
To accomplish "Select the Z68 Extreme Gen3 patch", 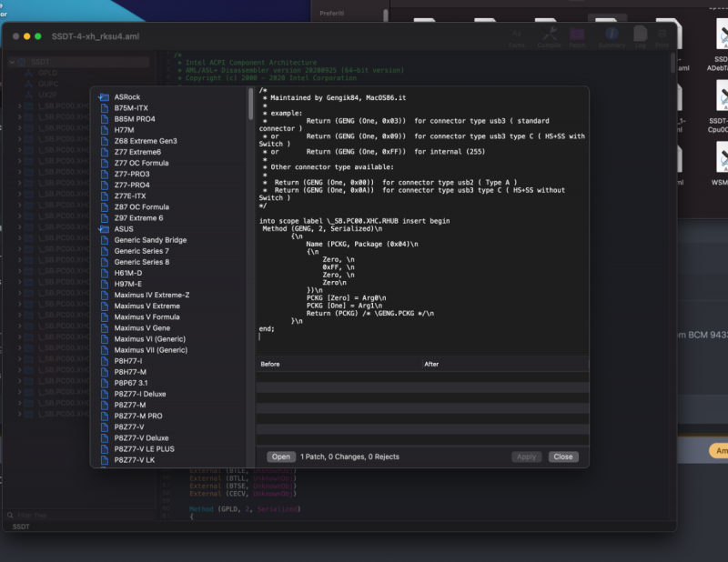I will point(146,141).
